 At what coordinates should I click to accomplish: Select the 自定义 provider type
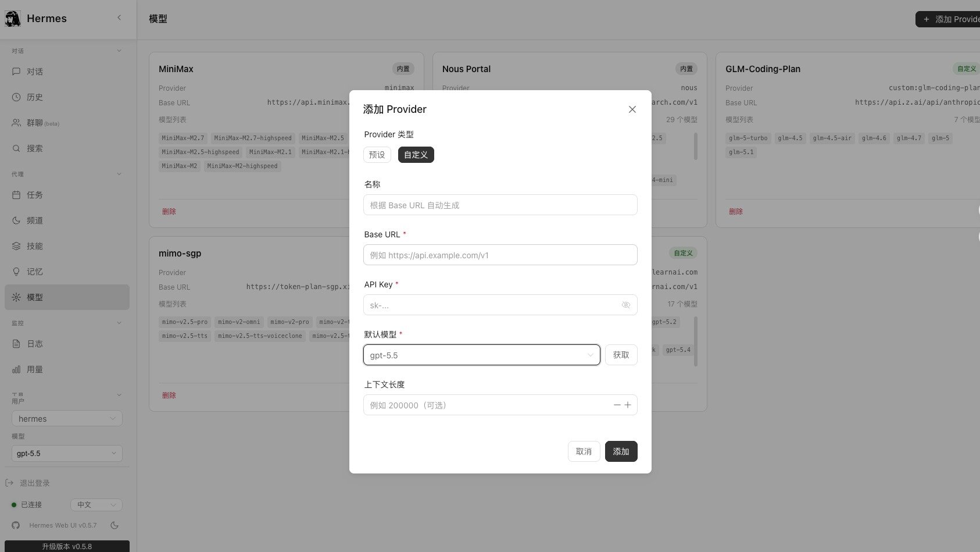point(416,155)
